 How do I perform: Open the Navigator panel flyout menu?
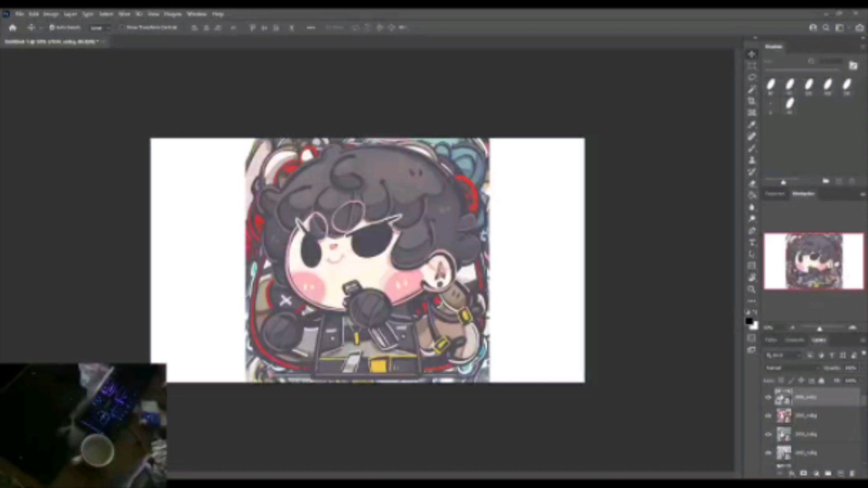pos(863,194)
